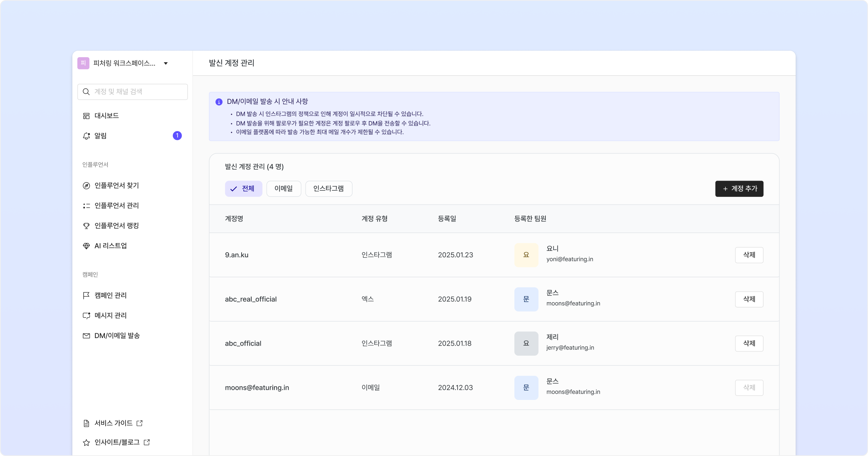
Task: Click 삭제 for moons@featuring.in account
Action: (x=749, y=388)
